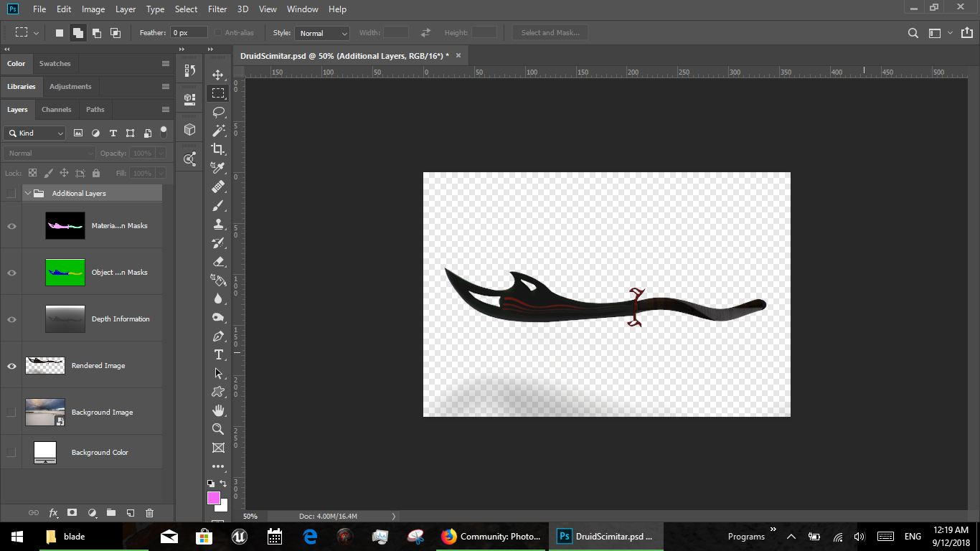Open the Style dropdown in options bar
Screen dimensions: 980x551
[x=322, y=33]
